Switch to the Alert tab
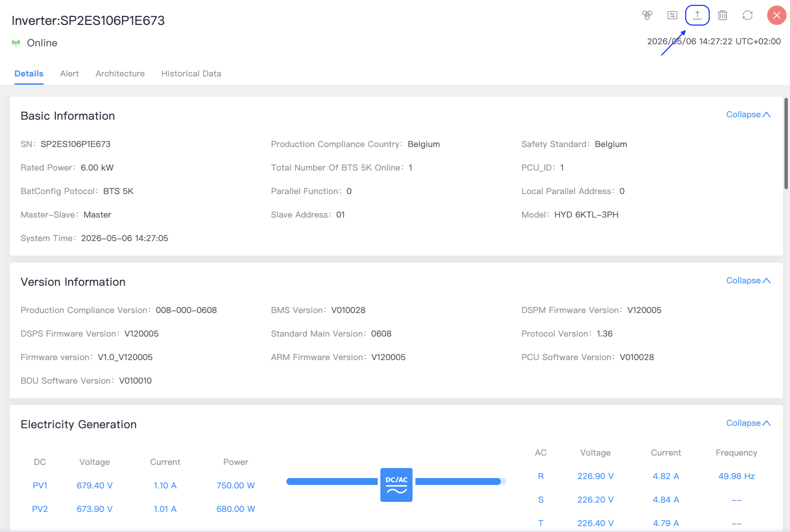 coord(69,74)
